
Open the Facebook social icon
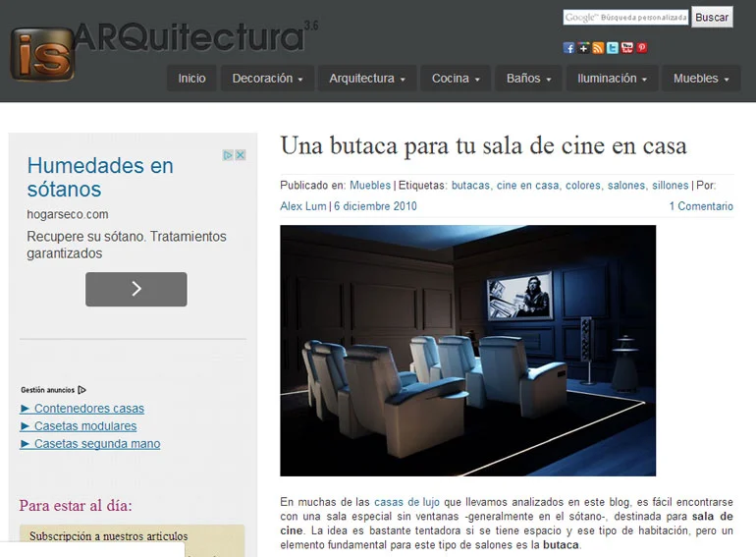coord(568,48)
